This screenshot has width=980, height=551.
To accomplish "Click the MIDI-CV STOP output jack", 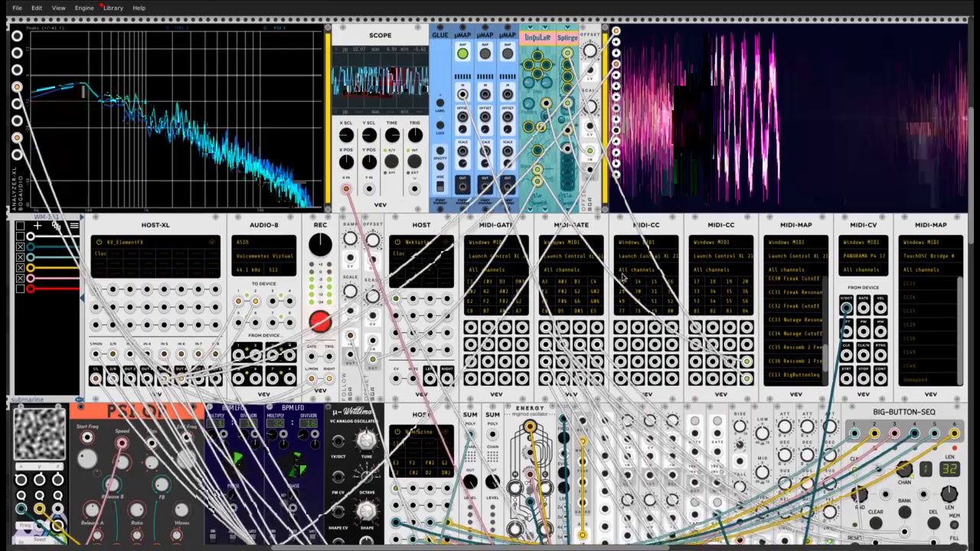I will click(x=864, y=380).
